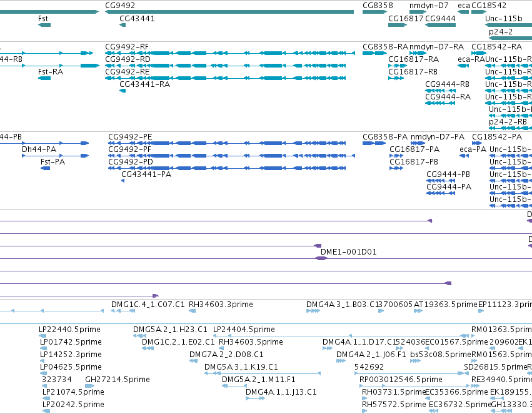Screen dimensions: 532x414
Task: Open protein CG9444-PB
Action: (x=448, y=174)
